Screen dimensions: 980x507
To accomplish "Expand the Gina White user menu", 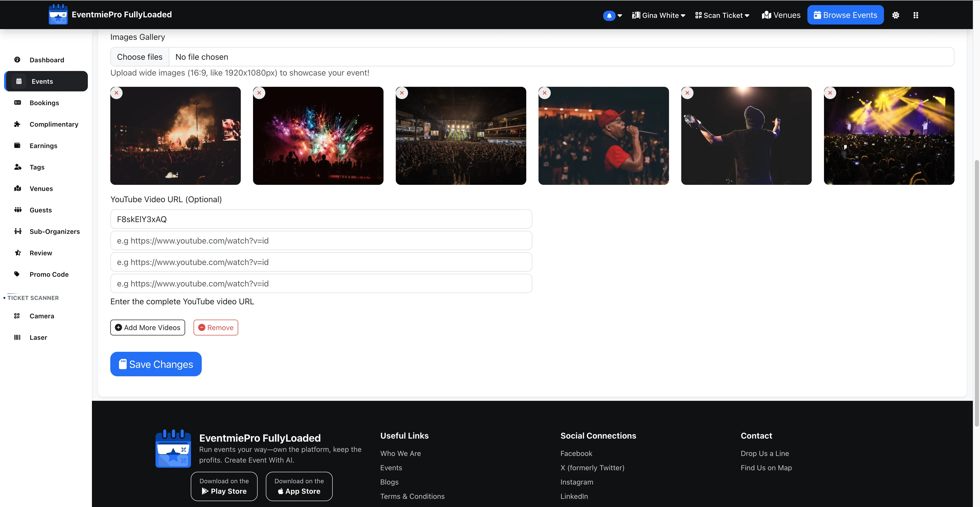I will [659, 15].
